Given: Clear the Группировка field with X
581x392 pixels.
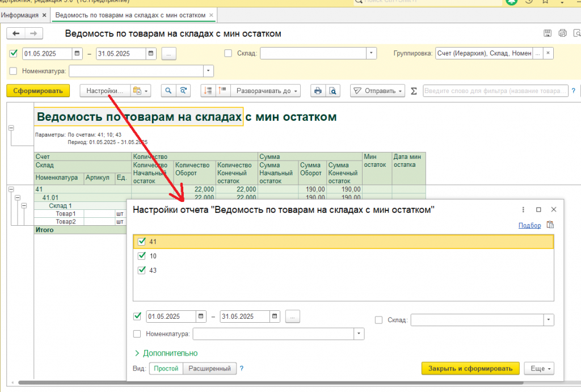Looking at the screenshot, I should click(548, 53).
